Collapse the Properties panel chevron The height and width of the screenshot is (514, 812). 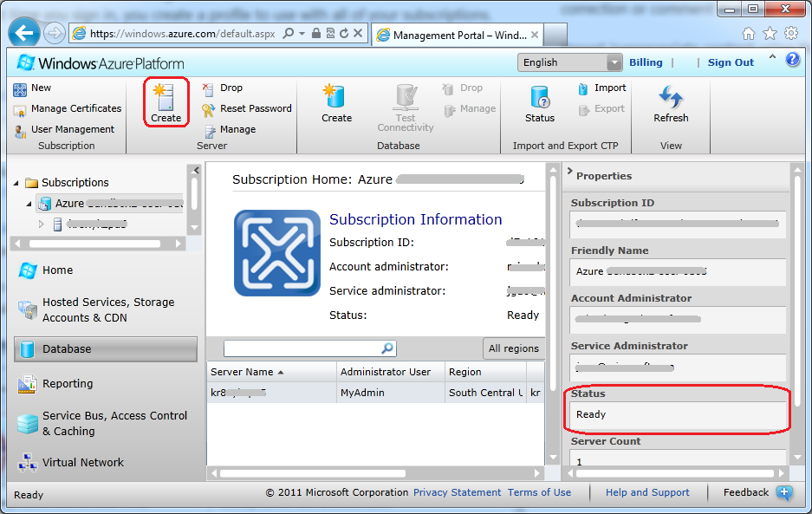click(569, 171)
